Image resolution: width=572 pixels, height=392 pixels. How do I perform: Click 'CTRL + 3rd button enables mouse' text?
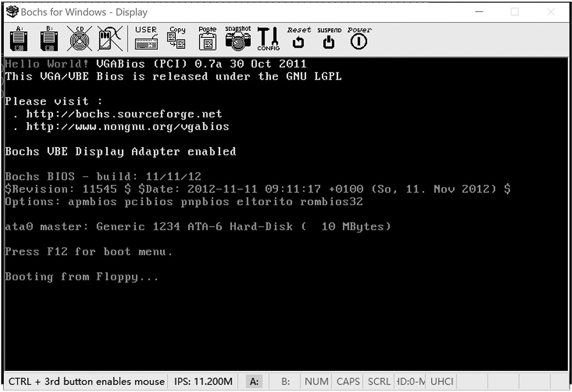86,381
